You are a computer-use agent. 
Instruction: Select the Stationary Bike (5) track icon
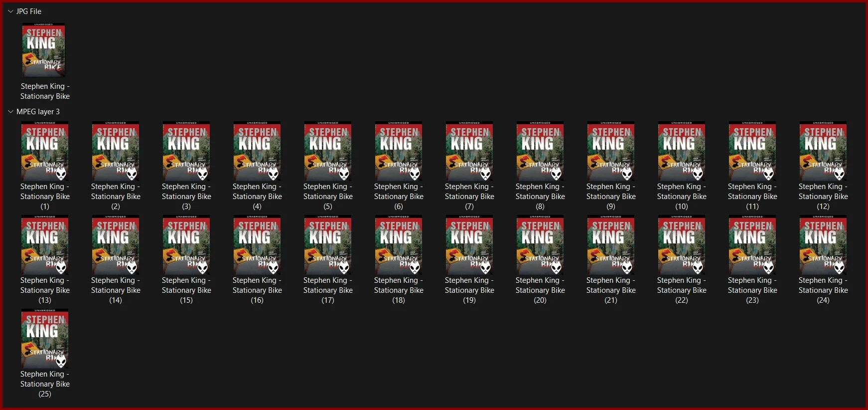tap(328, 151)
